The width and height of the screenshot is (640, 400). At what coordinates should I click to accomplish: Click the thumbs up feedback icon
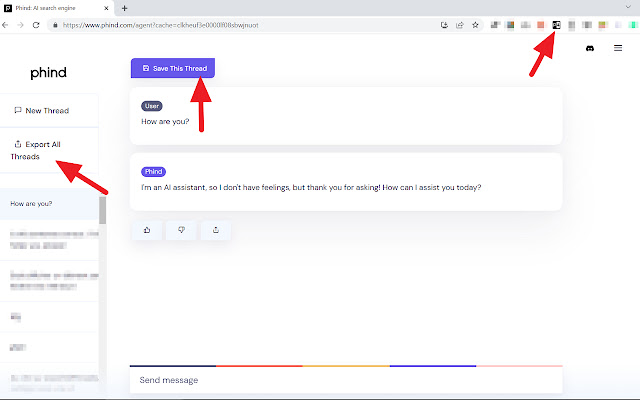click(147, 230)
